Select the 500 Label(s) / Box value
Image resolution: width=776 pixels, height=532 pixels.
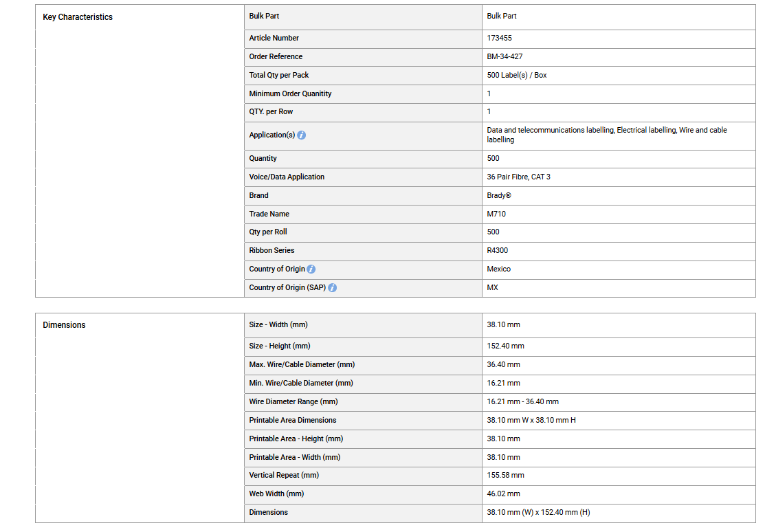[x=517, y=75]
